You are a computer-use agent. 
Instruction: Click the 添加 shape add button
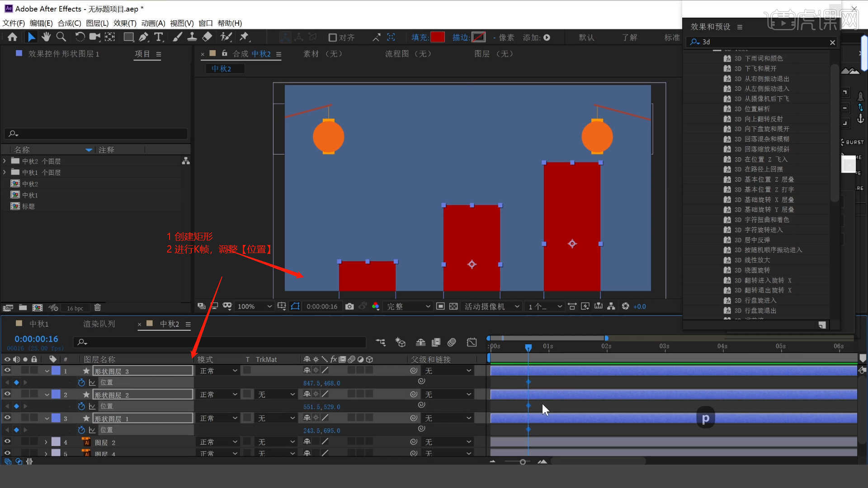(547, 38)
